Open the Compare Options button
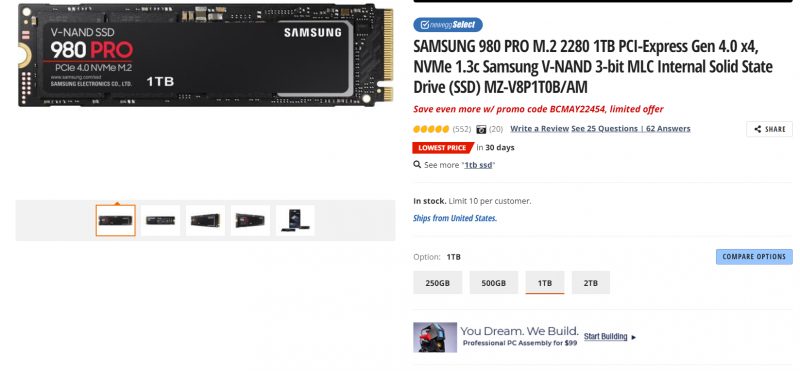 pyautogui.click(x=754, y=257)
